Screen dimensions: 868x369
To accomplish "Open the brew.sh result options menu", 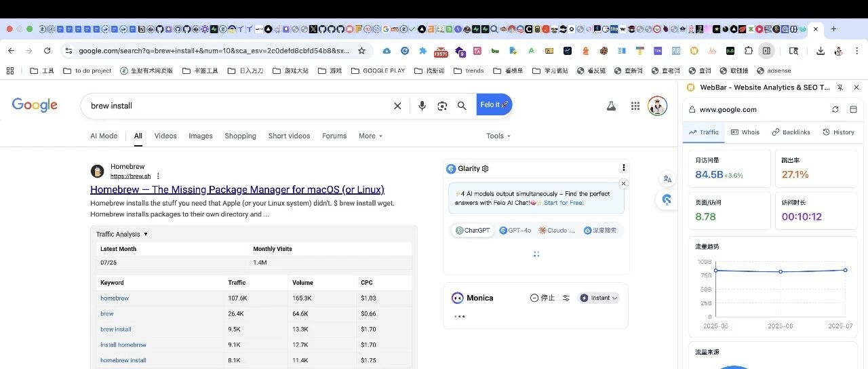I will [158, 176].
